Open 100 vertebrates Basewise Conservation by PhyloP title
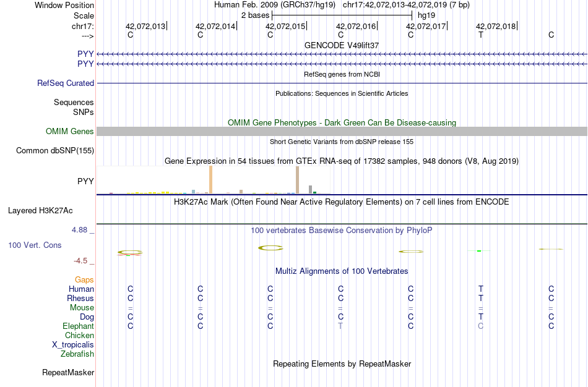Screen dimensions: 588x387 click(342, 231)
